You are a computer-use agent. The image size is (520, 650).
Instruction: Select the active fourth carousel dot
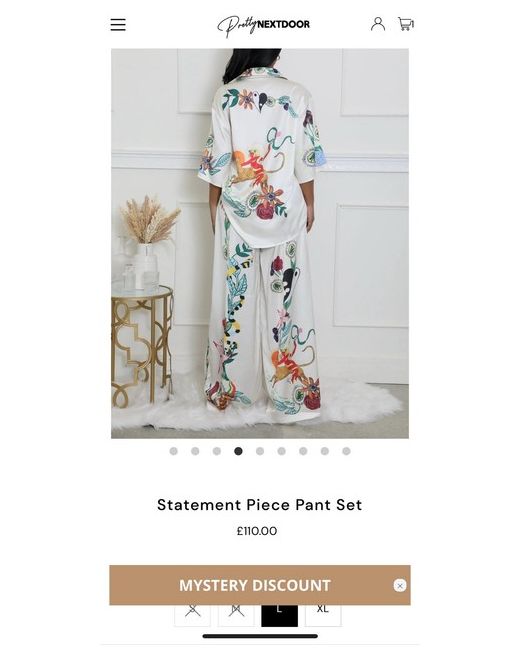pyautogui.click(x=238, y=451)
